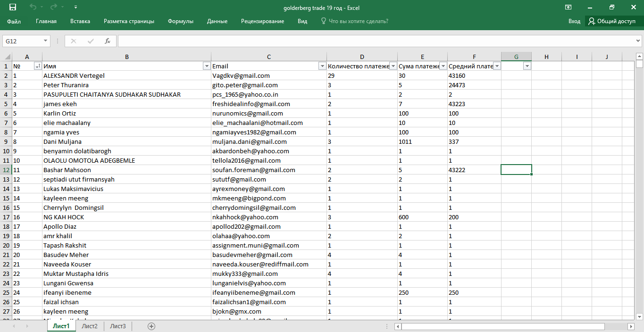The width and height of the screenshot is (644, 332).
Task: Open the Email column filter dropdown
Action: pos(322,66)
